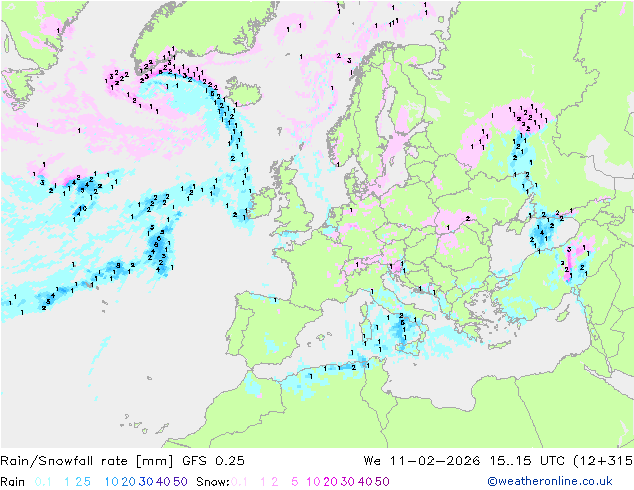Select the rain legend value 10

pos(111,482)
